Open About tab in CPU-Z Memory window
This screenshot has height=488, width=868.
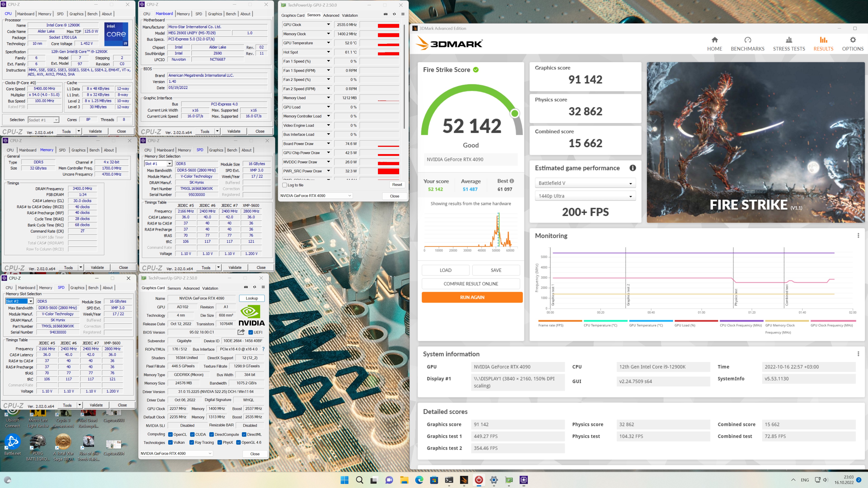(x=108, y=150)
